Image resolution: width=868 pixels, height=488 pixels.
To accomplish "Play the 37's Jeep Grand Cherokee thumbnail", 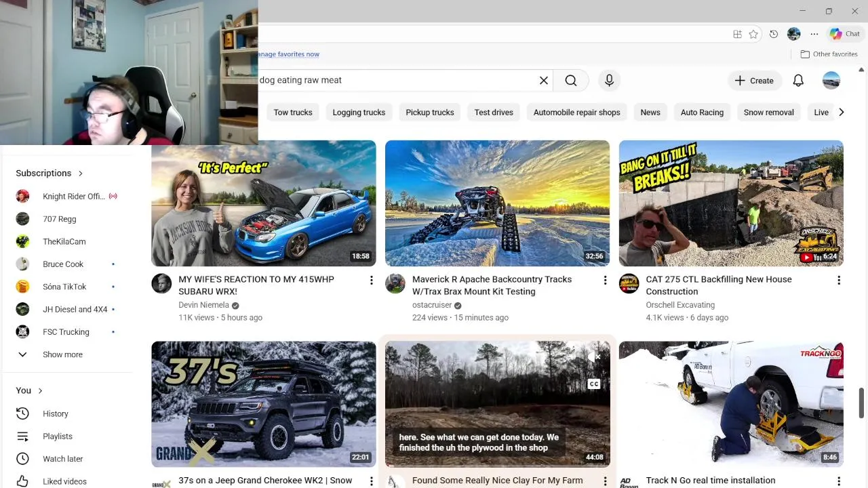I will (x=264, y=404).
